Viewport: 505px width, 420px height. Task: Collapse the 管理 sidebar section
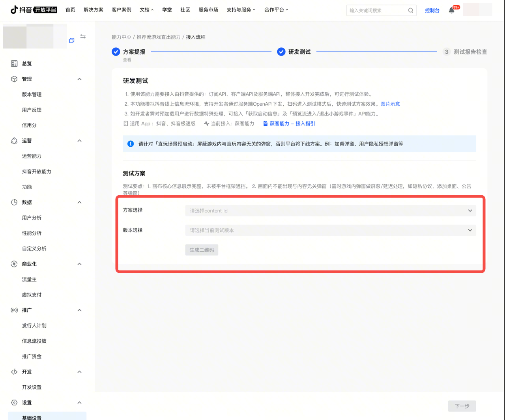coord(79,79)
